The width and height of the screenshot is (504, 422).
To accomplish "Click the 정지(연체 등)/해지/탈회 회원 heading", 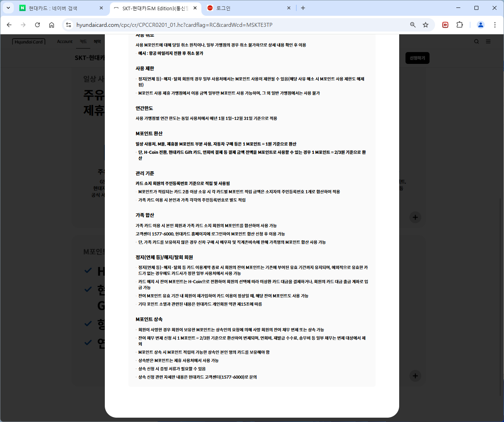I will pos(164,258).
